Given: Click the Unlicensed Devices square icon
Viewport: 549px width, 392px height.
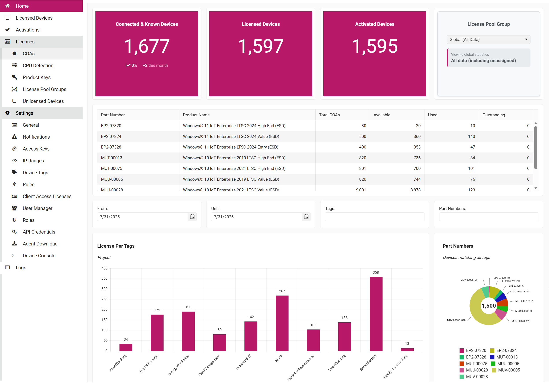Looking at the screenshot, I should (15, 101).
